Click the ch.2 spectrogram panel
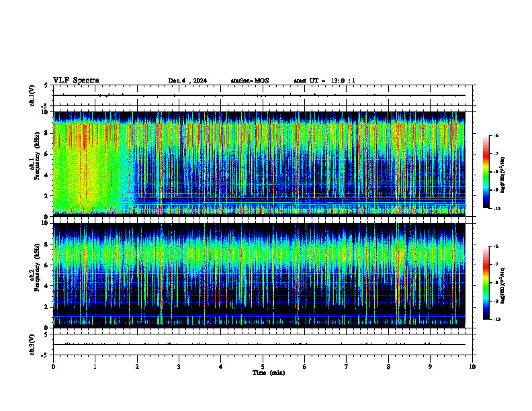 point(259,275)
